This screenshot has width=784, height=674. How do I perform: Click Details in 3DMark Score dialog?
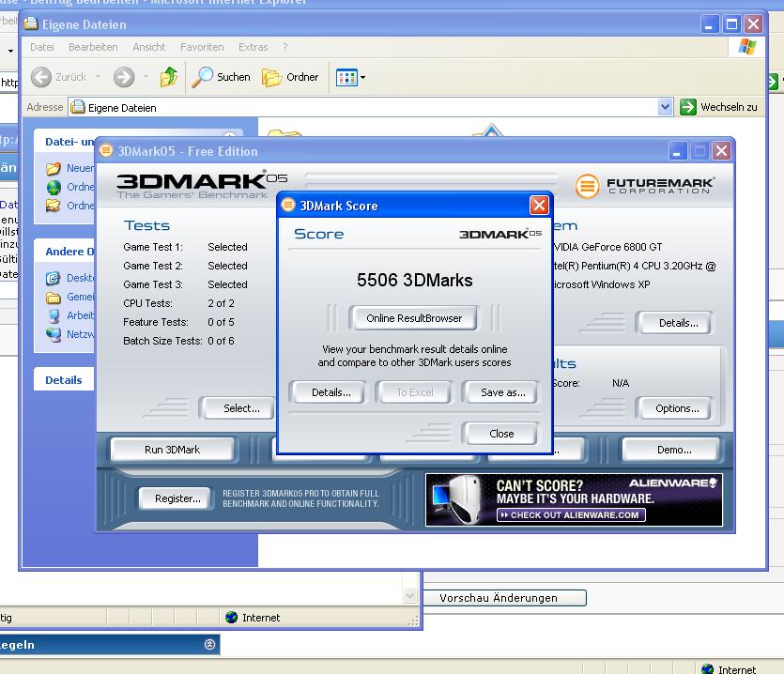[331, 392]
